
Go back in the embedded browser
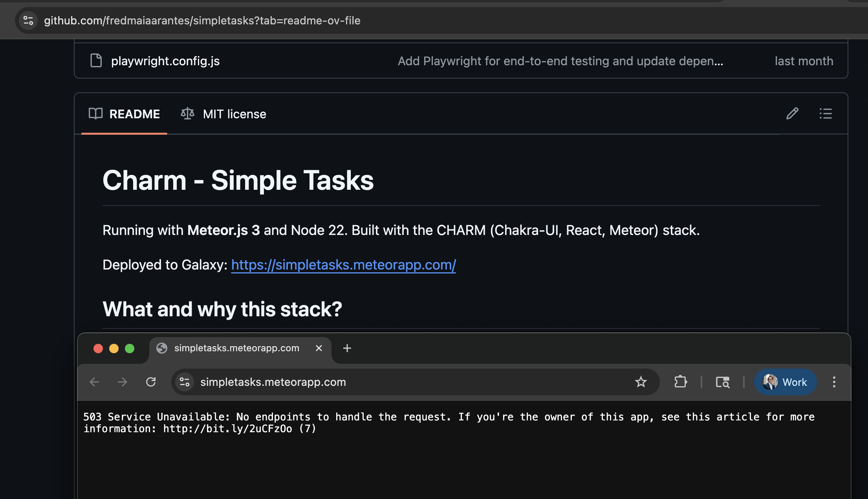tap(94, 382)
